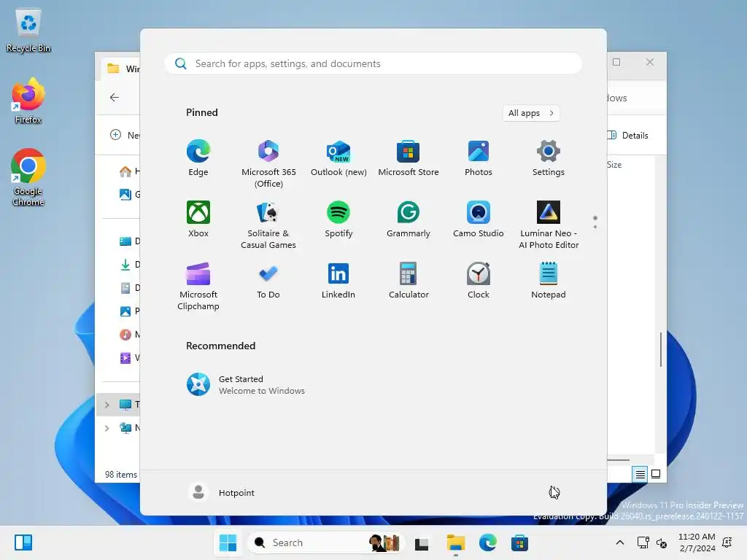Open Get Started recommended item

245,384
